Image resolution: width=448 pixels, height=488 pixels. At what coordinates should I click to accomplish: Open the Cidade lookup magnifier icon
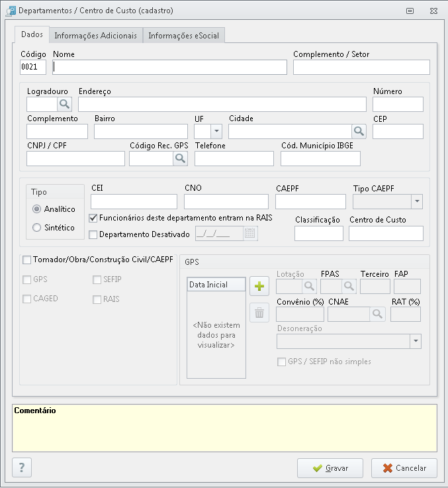tap(358, 131)
